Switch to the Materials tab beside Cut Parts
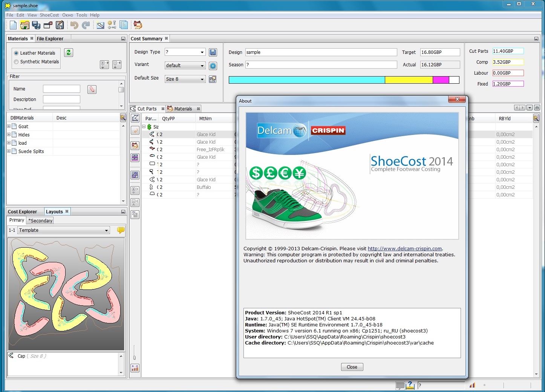545x392 pixels. click(x=183, y=109)
